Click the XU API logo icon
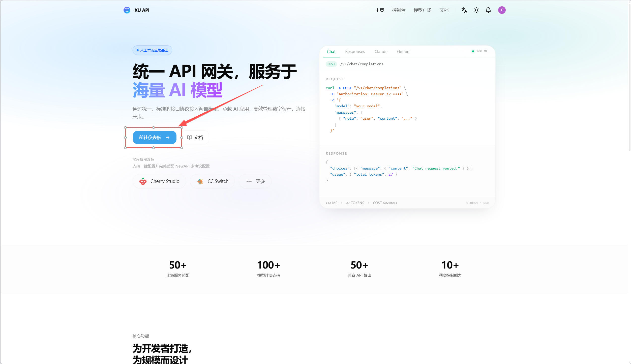Image resolution: width=631 pixels, height=364 pixels. coord(127,10)
